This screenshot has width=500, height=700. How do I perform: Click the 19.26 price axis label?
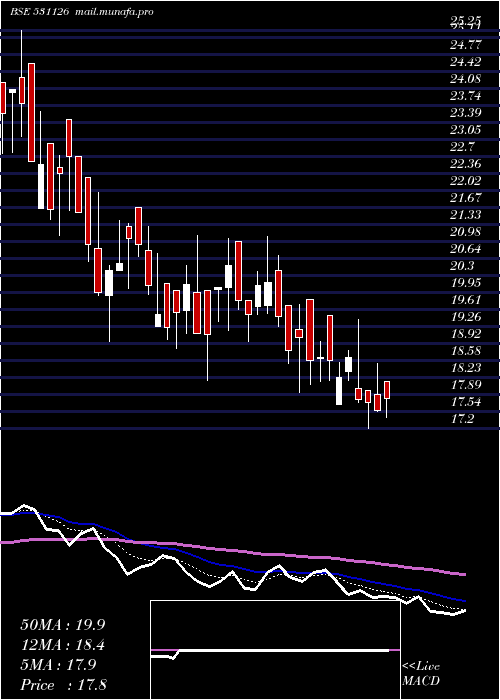pos(466,317)
